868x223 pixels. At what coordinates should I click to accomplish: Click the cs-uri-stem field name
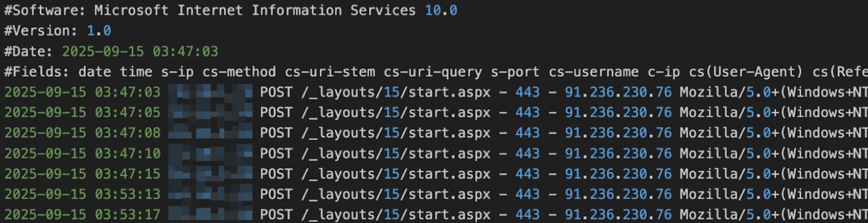[329, 72]
